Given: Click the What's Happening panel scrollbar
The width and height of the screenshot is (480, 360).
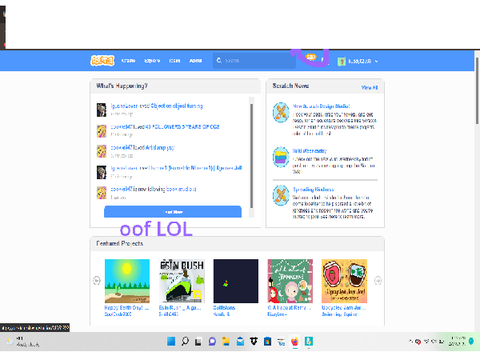Looking at the screenshot, I should coord(251,157).
